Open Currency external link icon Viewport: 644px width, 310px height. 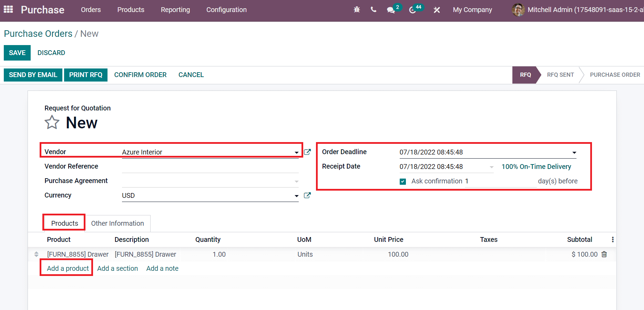[307, 195]
